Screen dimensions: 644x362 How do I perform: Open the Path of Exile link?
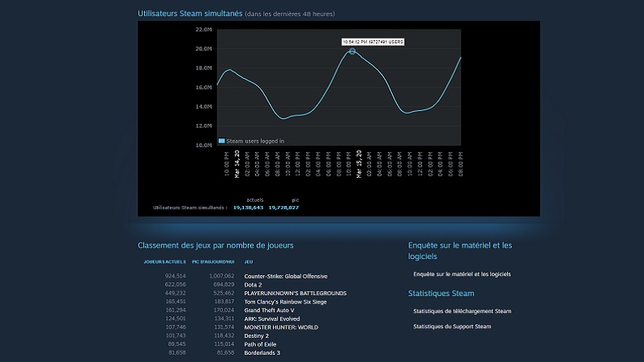pos(260,344)
